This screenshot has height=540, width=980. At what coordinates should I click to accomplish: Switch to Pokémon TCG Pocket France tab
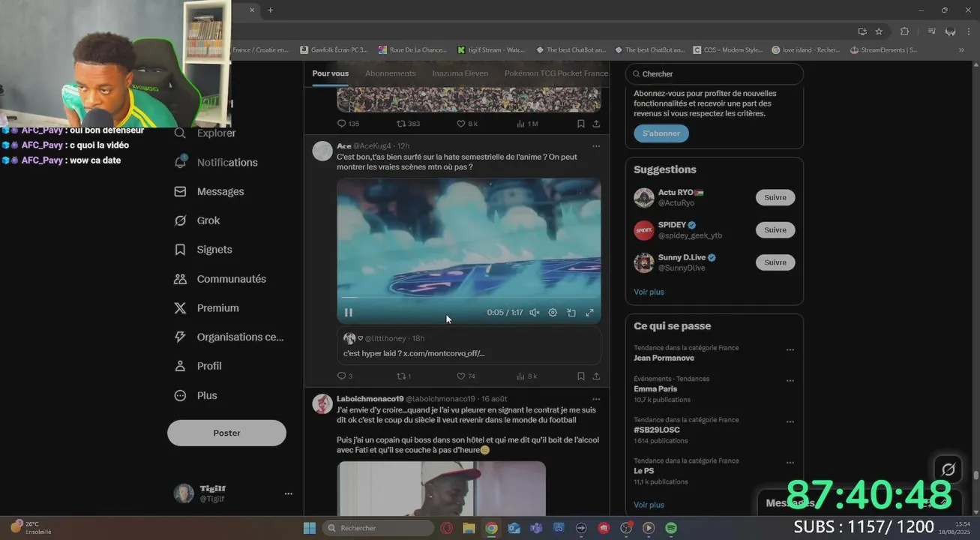556,73
